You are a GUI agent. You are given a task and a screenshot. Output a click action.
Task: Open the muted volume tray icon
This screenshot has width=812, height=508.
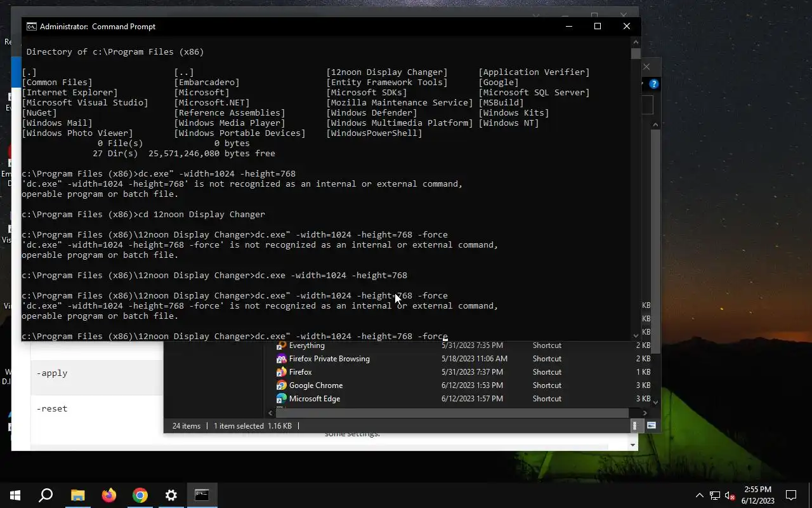[730, 495]
